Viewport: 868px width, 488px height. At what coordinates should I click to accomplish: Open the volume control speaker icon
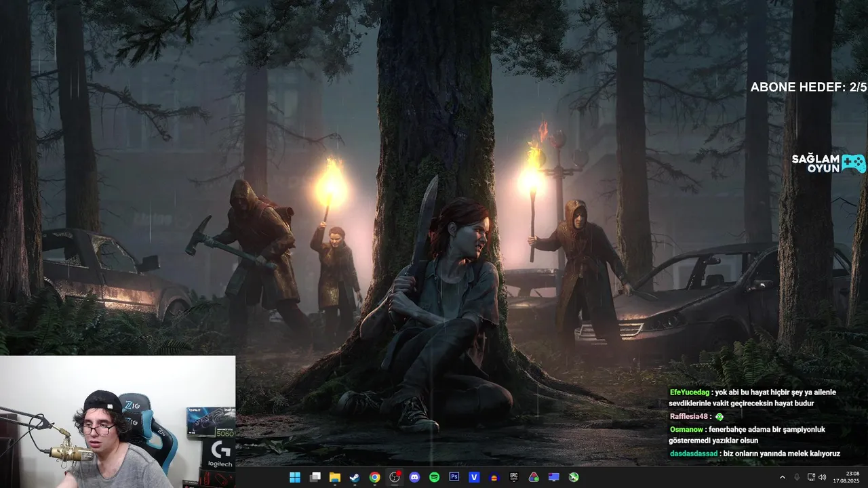point(823,477)
